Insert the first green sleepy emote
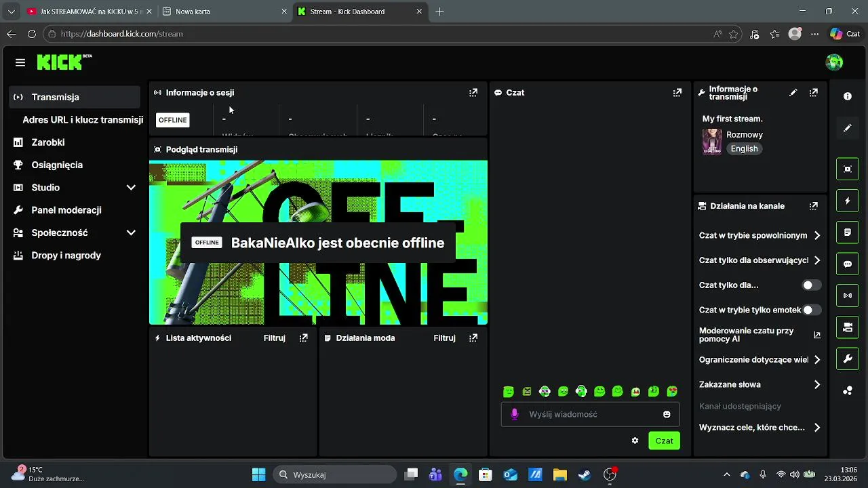This screenshot has height=488, width=868. [x=509, y=391]
